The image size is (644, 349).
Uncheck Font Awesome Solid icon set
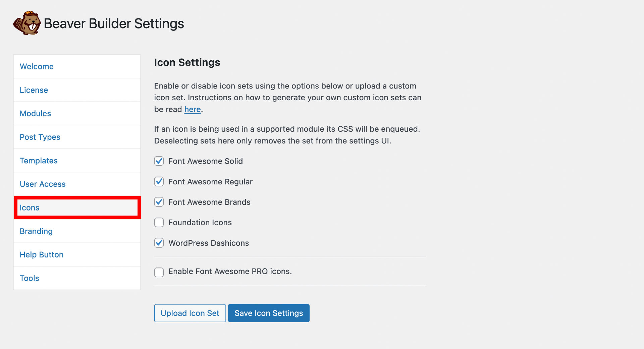point(159,161)
